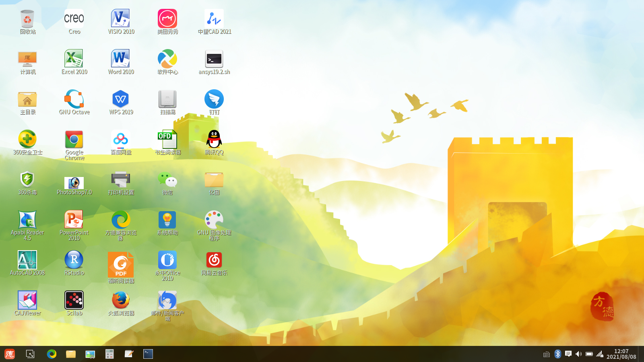Open the Recycle Bin (回收站) desktop icon

click(27, 19)
